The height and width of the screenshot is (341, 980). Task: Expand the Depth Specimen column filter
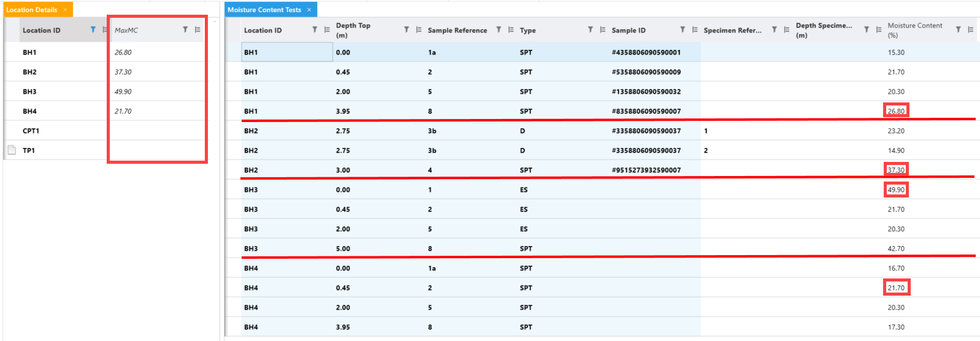867,29
